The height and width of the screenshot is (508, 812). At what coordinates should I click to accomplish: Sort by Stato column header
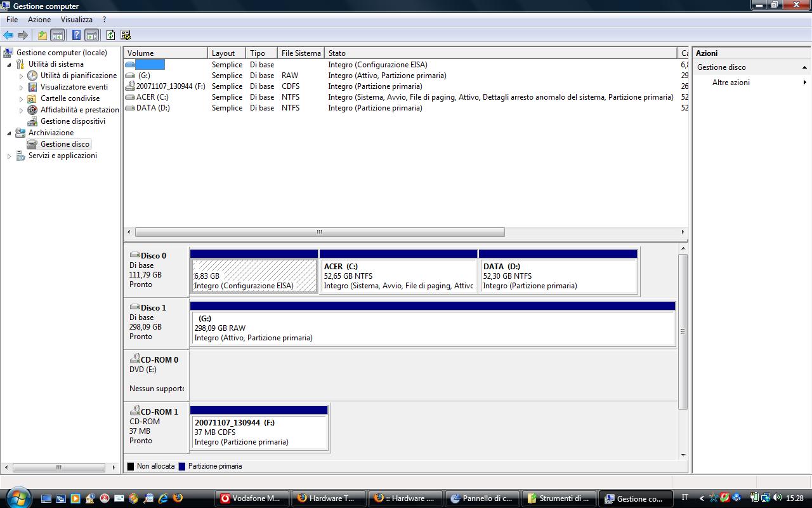pyautogui.click(x=501, y=53)
